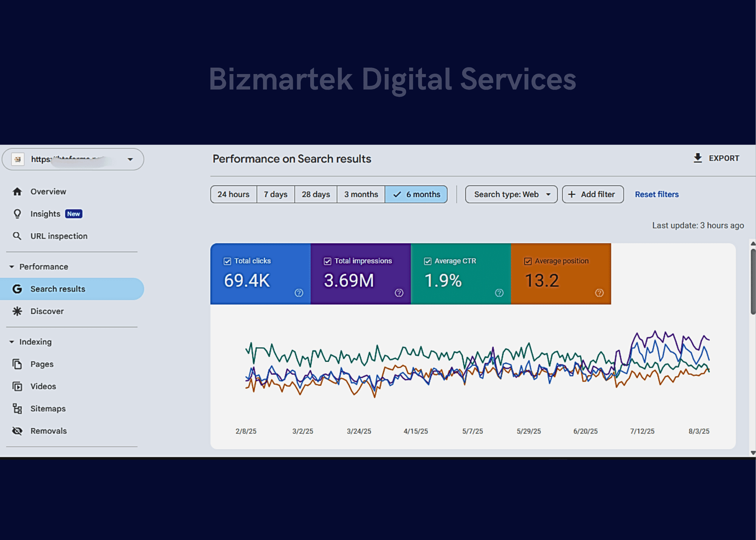Click help icon on Total impressions card

point(399,293)
